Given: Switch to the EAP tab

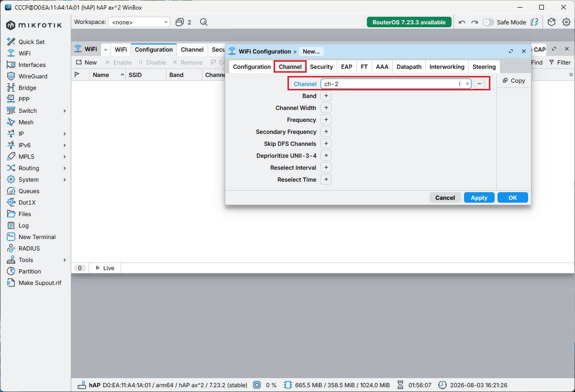Looking at the screenshot, I should pos(346,67).
